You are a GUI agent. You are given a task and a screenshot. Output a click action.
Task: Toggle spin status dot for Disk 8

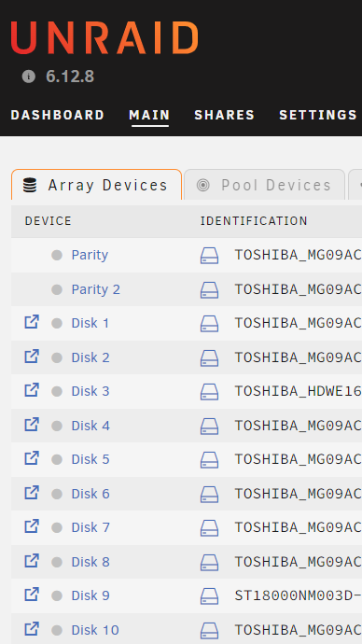[57, 562]
